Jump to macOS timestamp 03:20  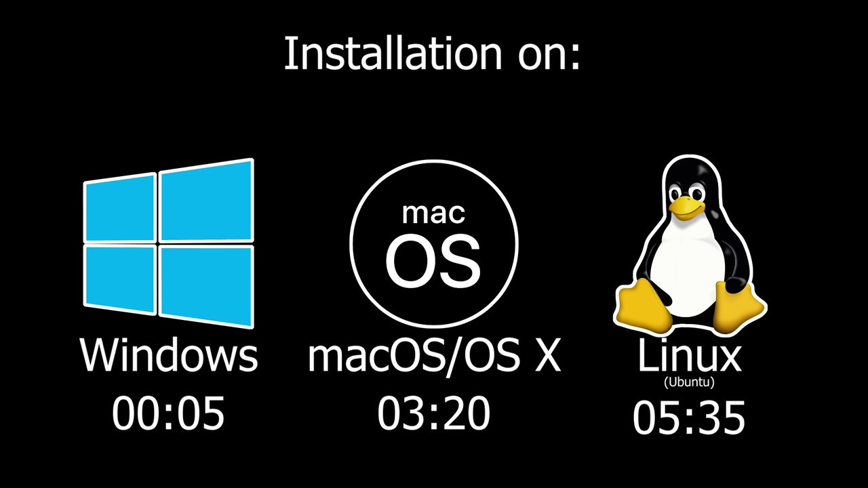coord(434,414)
